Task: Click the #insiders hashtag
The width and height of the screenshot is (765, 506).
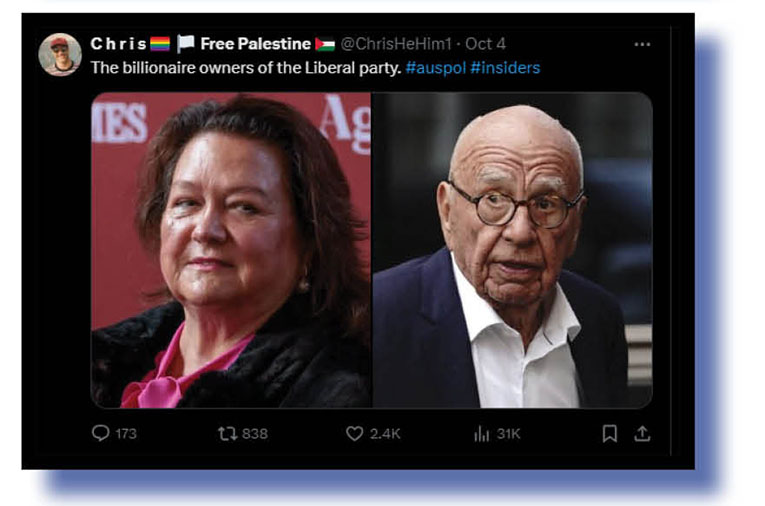Action: coord(505,67)
